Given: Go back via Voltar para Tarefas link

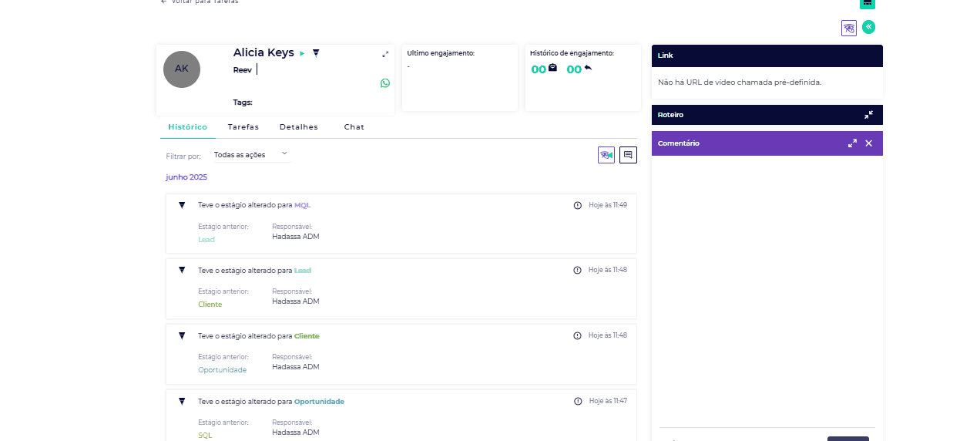Looking at the screenshot, I should pyautogui.click(x=200, y=2).
